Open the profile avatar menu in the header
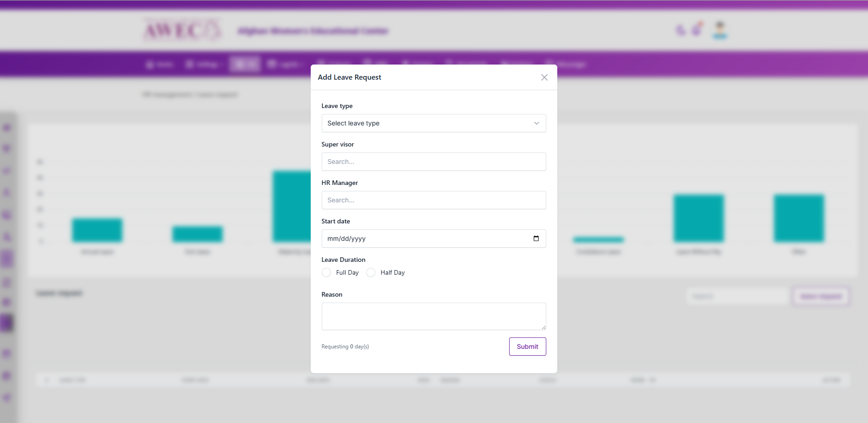The height and width of the screenshot is (423, 868). pos(720,29)
